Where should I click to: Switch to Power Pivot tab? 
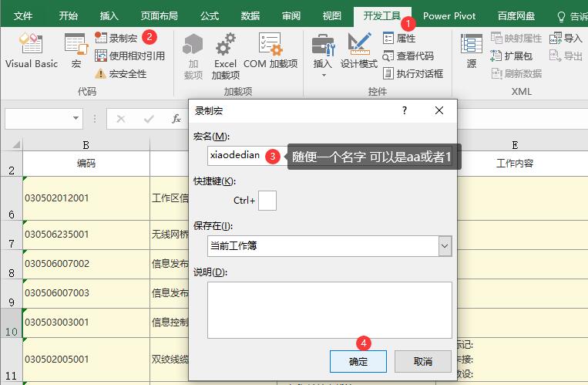(x=449, y=15)
